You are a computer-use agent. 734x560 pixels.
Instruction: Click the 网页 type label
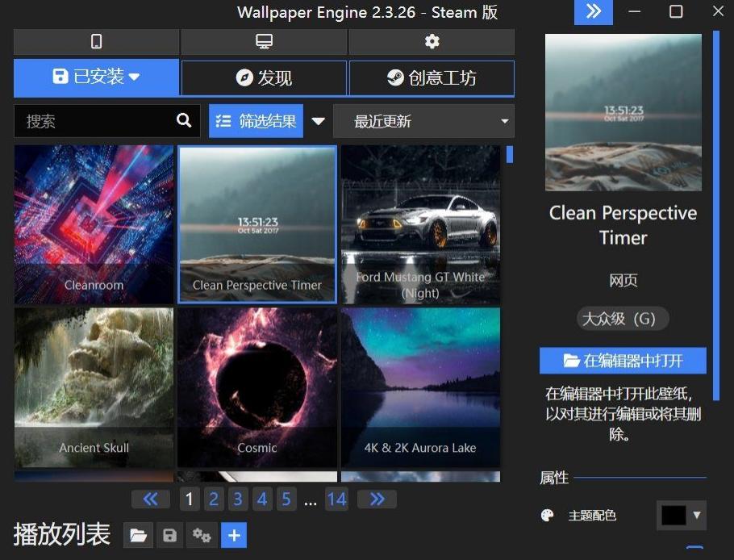[623, 280]
